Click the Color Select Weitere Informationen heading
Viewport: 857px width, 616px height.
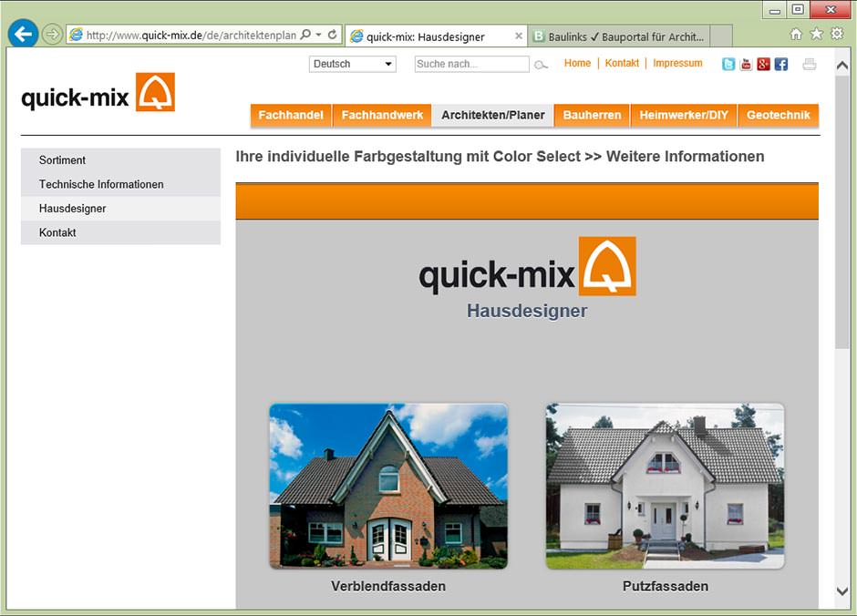500,156
